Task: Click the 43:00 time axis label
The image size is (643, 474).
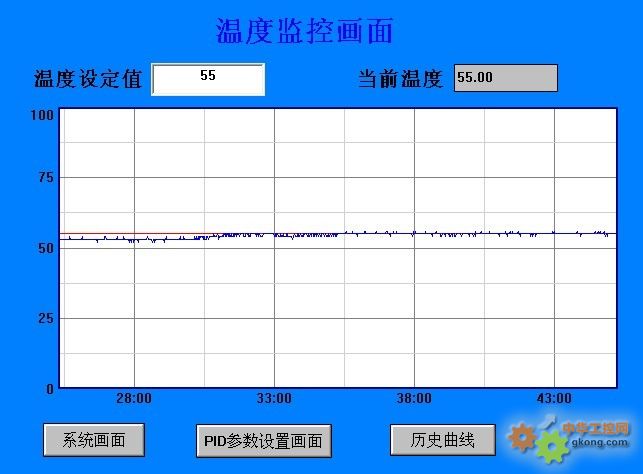Action: point(554,398)
